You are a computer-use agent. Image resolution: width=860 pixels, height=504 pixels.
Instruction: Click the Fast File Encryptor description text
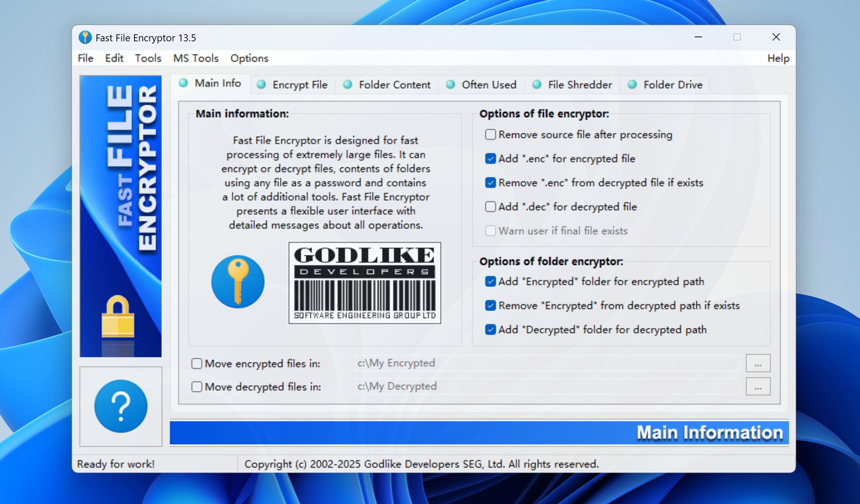325,183
